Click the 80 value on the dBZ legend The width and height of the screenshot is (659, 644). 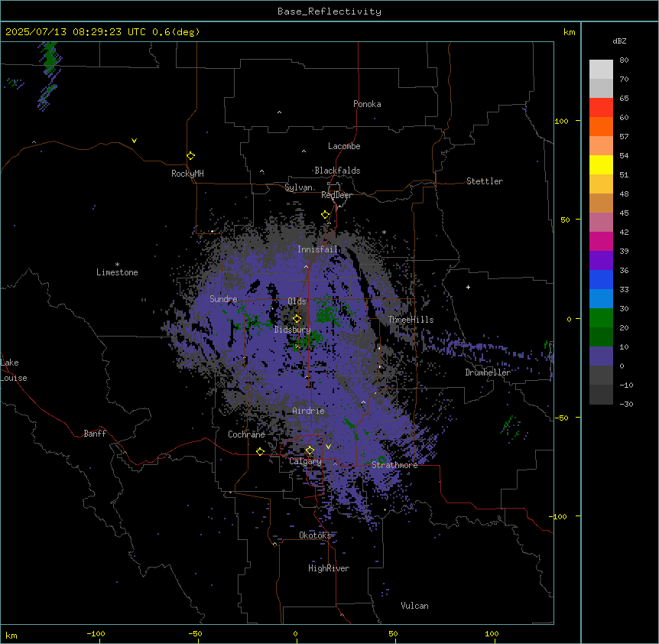coord(624,60)
